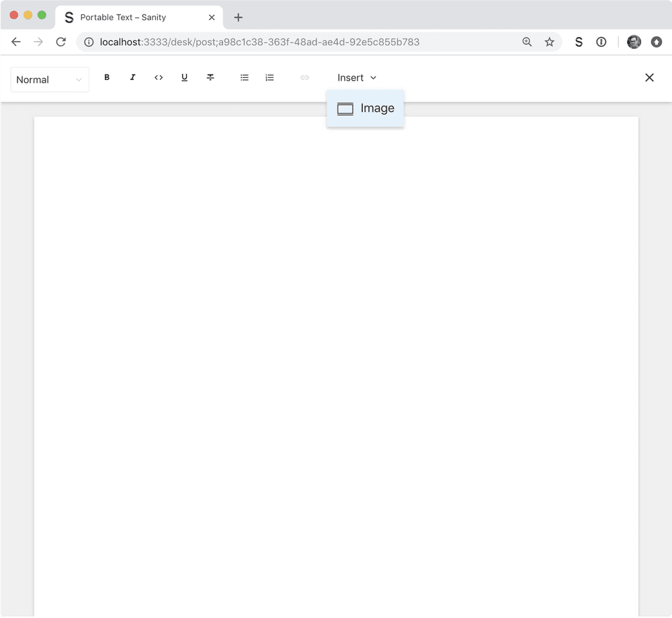Open the Normal text style dropdown
This screenshot has width=672, height=618.
pyautogui.click(x=50, y=80)
